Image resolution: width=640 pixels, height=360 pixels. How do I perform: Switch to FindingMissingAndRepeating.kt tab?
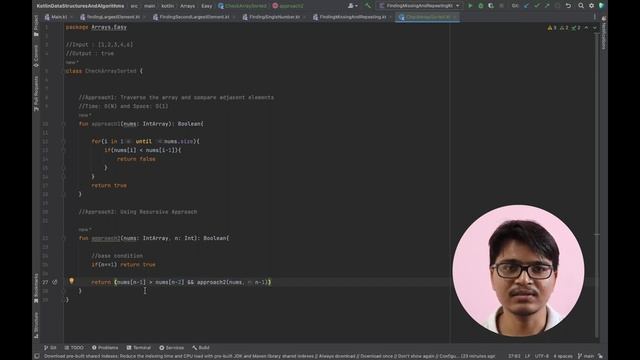(x=350, y=17)
